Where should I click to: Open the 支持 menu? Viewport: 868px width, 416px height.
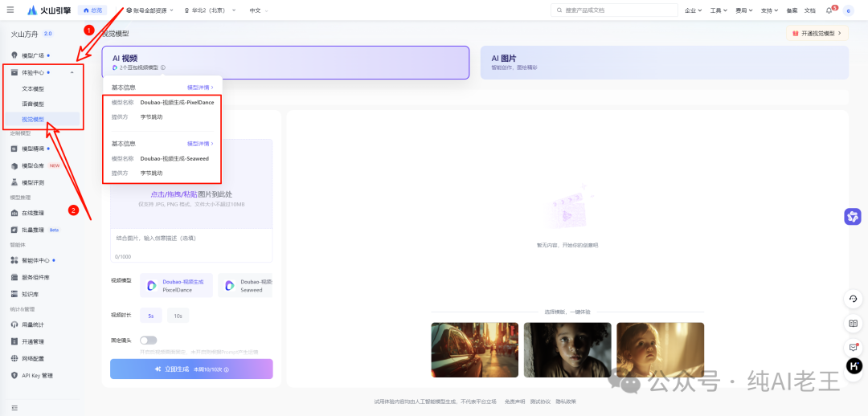(769, 10)
